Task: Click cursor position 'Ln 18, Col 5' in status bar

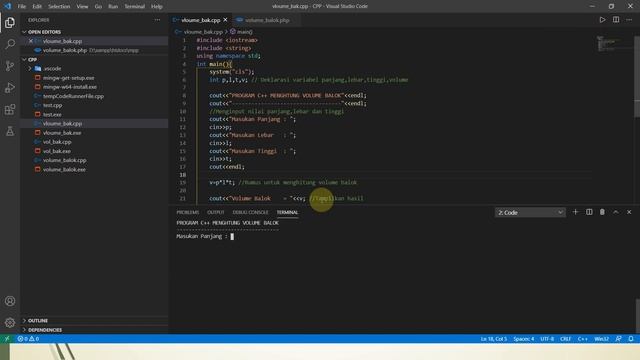Action: point(493,339)
